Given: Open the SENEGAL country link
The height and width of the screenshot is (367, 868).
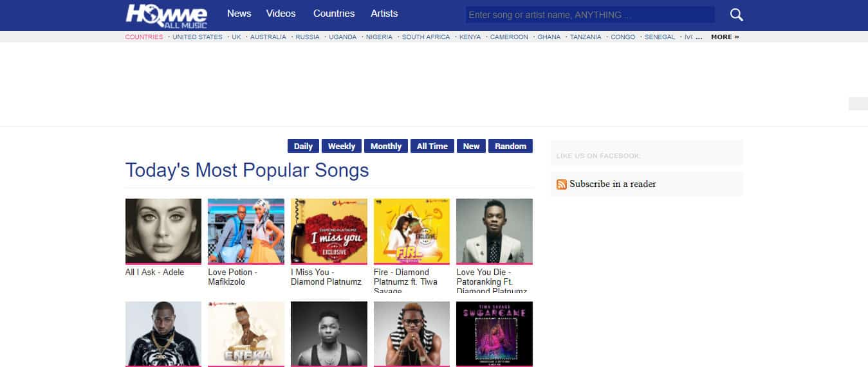Looking at the screenshot, I should (x=660, y=37).
